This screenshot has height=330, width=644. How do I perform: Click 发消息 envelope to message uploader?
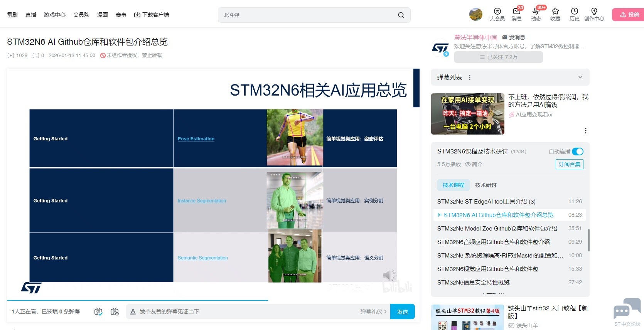click(x=514, y=37)
